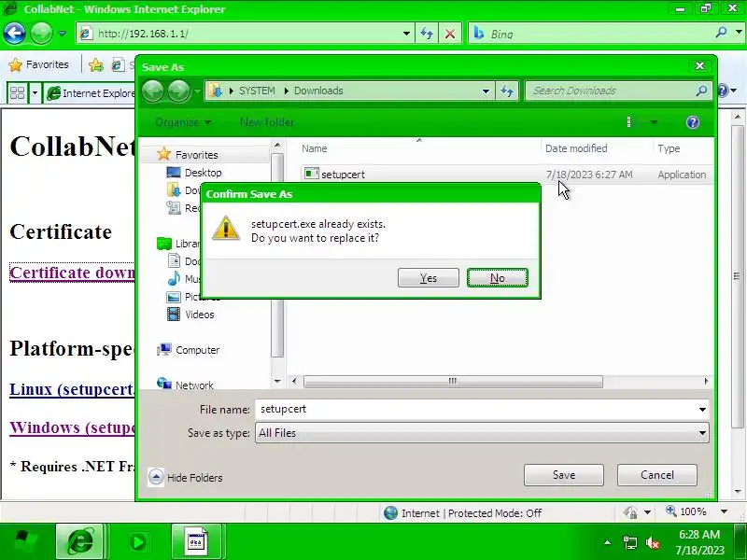Open Internet Explorer on the taskbar

point(80,541)
